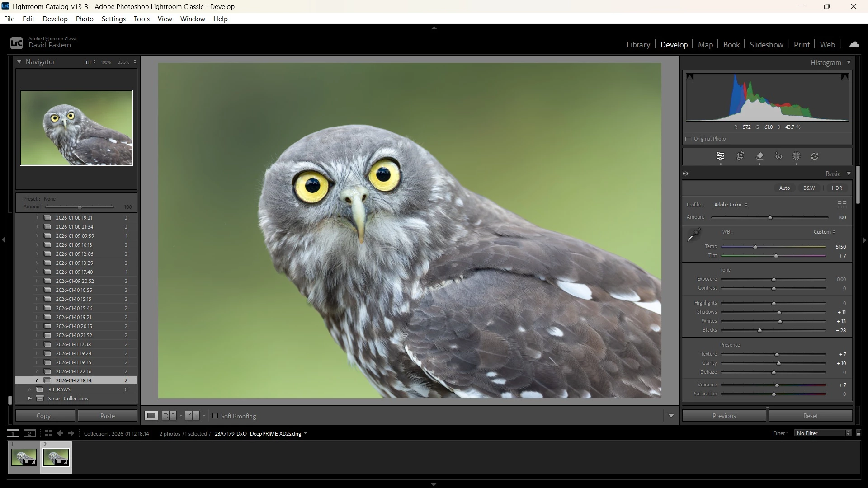Enable the Soft Proofing checkbox

click(215, 416)
